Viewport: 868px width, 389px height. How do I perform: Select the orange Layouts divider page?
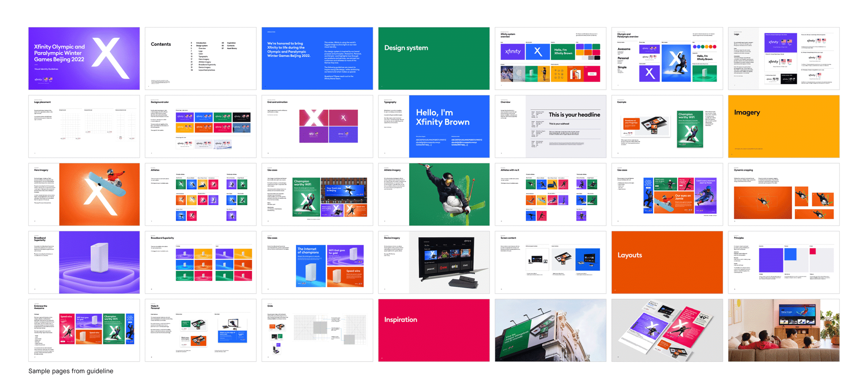point(667,262)
